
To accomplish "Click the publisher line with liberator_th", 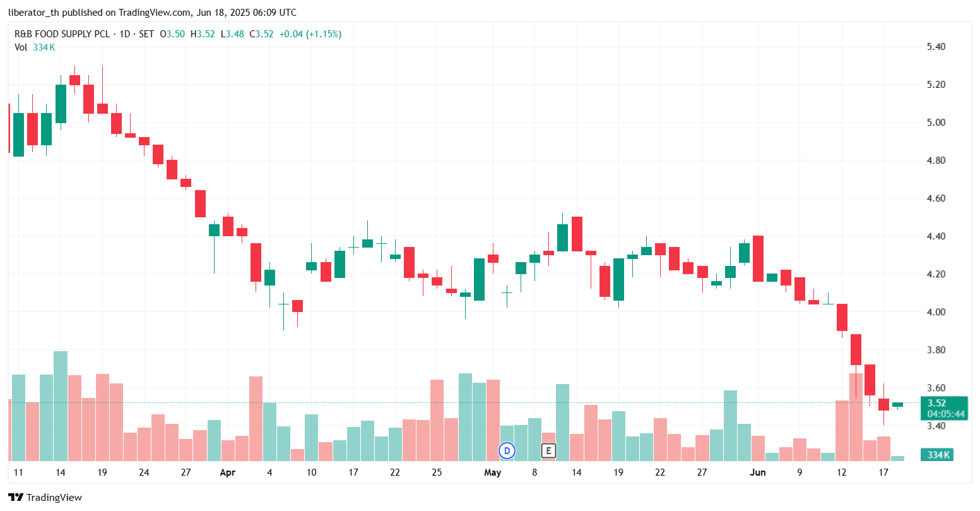I will pyautogui.click(x=151, y=13).
